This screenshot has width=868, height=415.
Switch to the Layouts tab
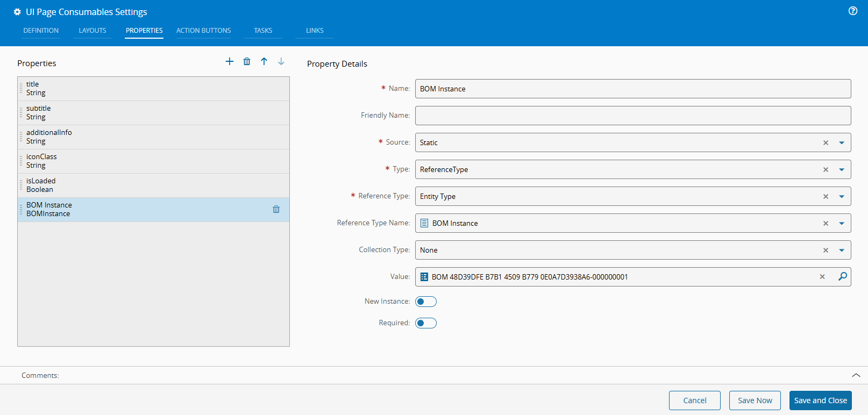[93, 31]
